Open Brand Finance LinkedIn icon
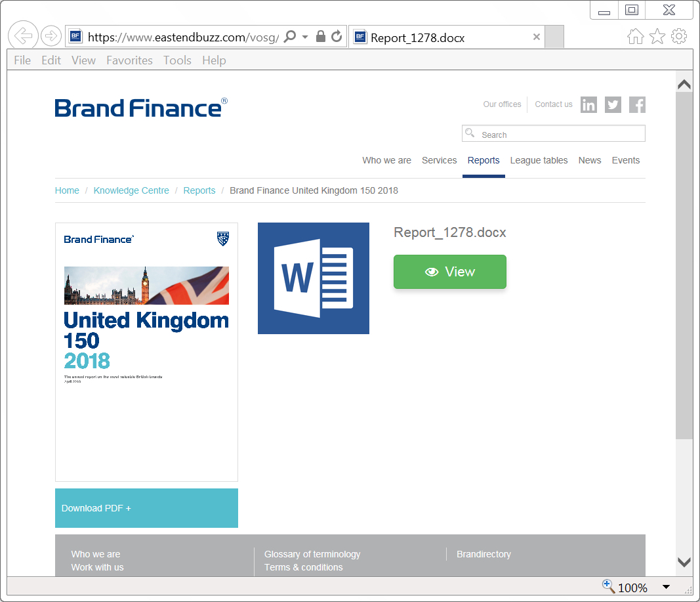This screenshot has width=700, height=602. (589, 105)
